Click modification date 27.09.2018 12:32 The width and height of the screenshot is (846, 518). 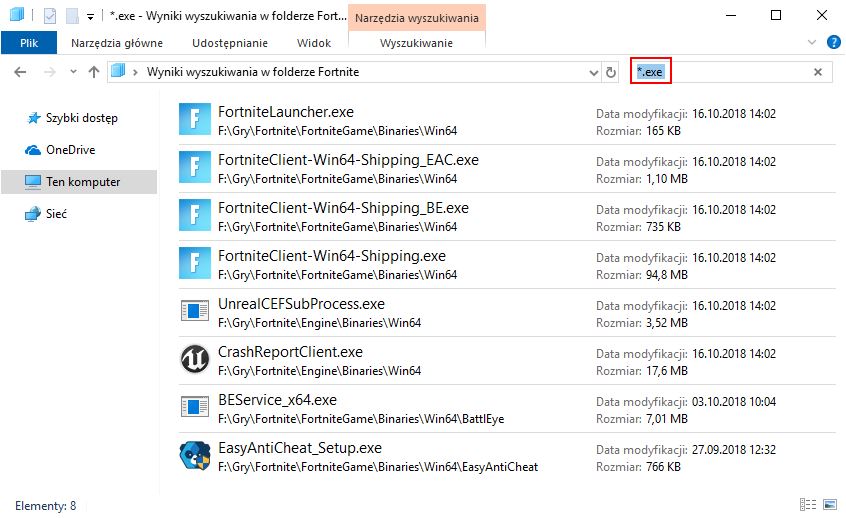click(x=734, y=449)
